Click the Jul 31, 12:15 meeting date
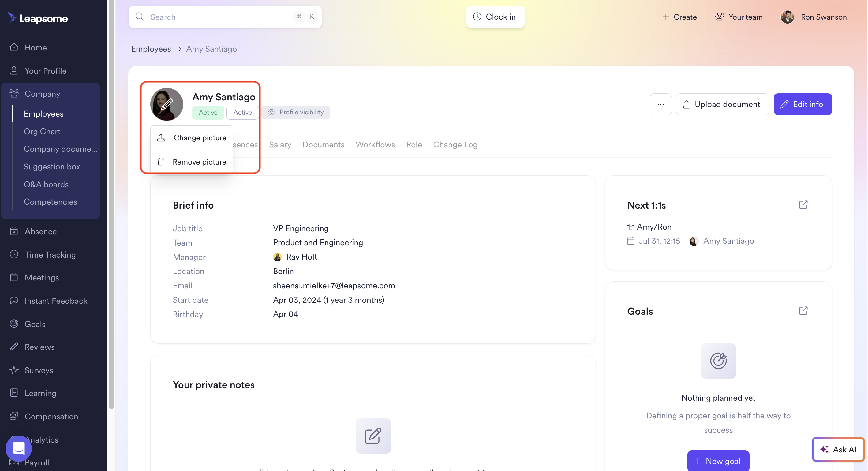This screenshot has width=868, height=471. (659, 241)
